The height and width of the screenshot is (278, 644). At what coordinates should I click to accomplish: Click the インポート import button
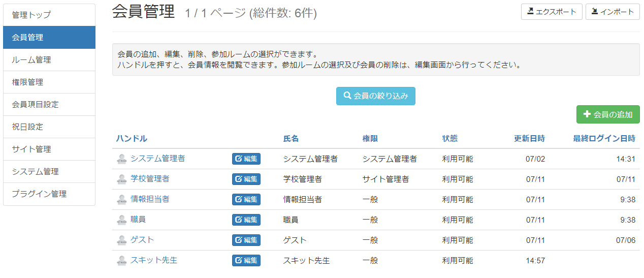[612, 12]
